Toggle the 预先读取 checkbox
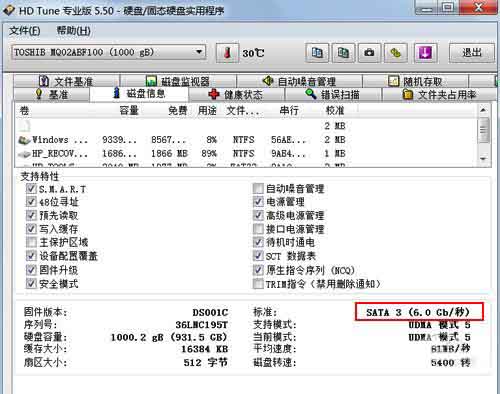500x394 pixels. click(x=31, y=215)
